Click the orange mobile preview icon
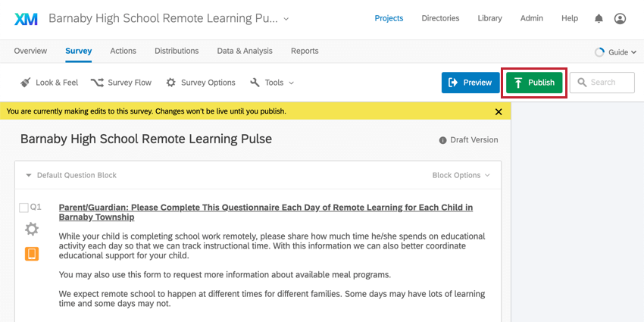Image resolution: width=644 pixels, height=322 pixels. [x=32, y=255]
